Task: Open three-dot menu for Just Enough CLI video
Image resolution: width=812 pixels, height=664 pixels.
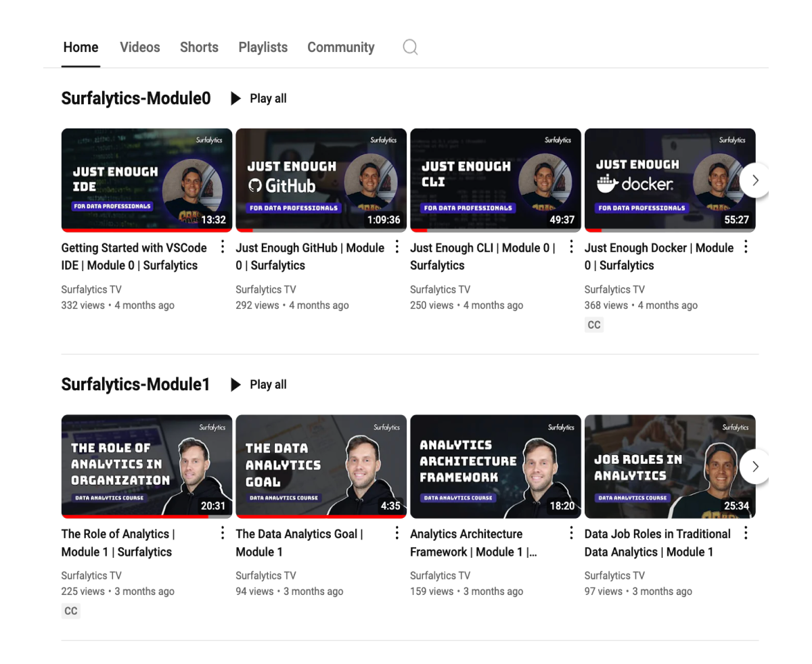Action: pos(572,247)
